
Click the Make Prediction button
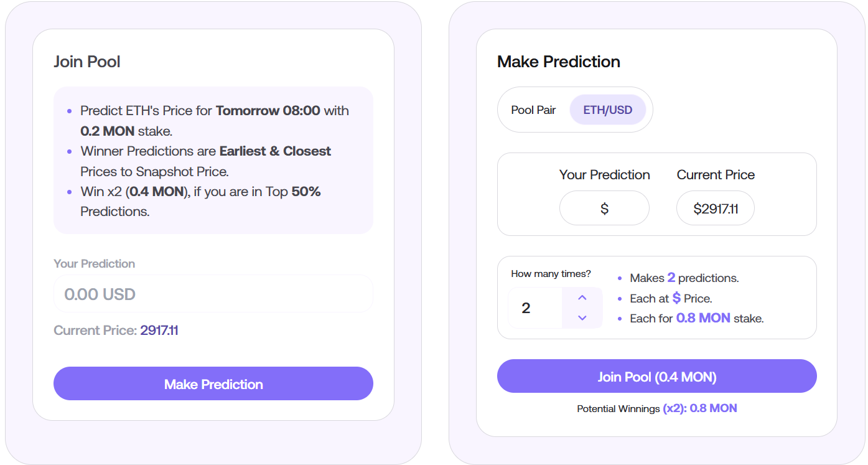(213, 384)
